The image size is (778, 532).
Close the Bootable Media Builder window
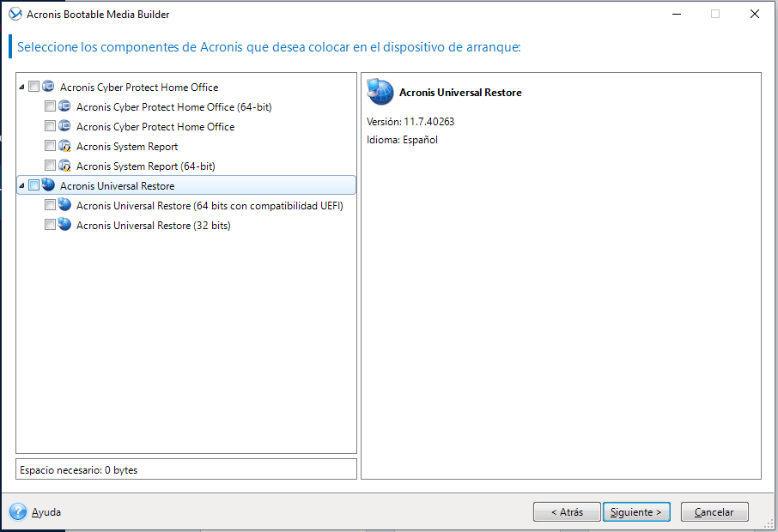pyautogui.click(x=755, y=14)
